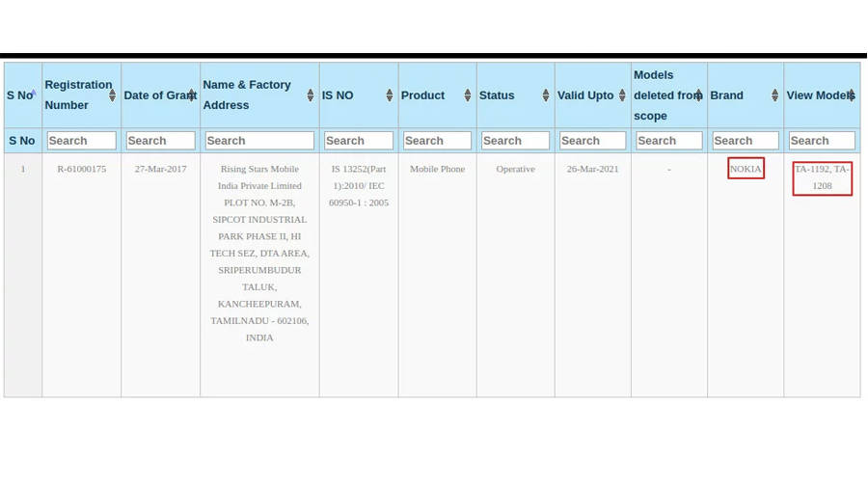Screen dimensions: 868x486
Task: Click the S No ascending sort arrow
Action: coord(34,94)
